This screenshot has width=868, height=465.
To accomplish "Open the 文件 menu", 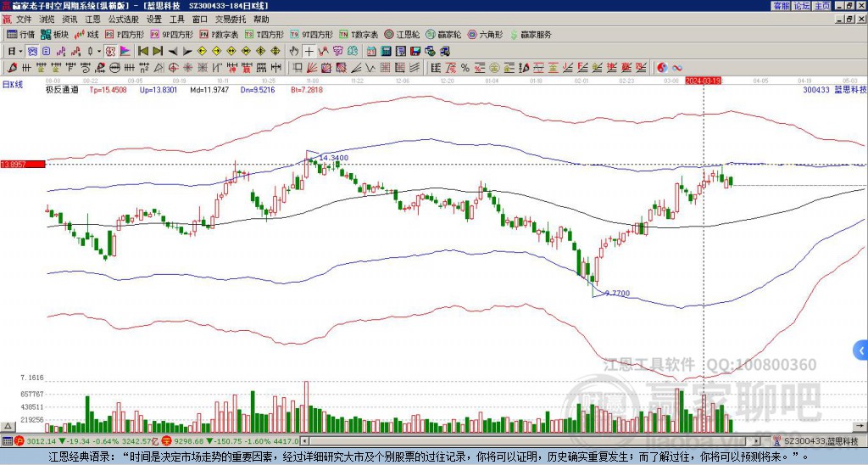I will coord(24,20).
